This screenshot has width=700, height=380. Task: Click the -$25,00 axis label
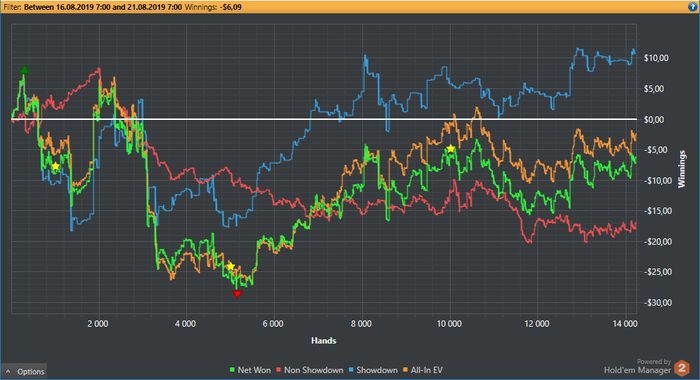pos(658,272)
